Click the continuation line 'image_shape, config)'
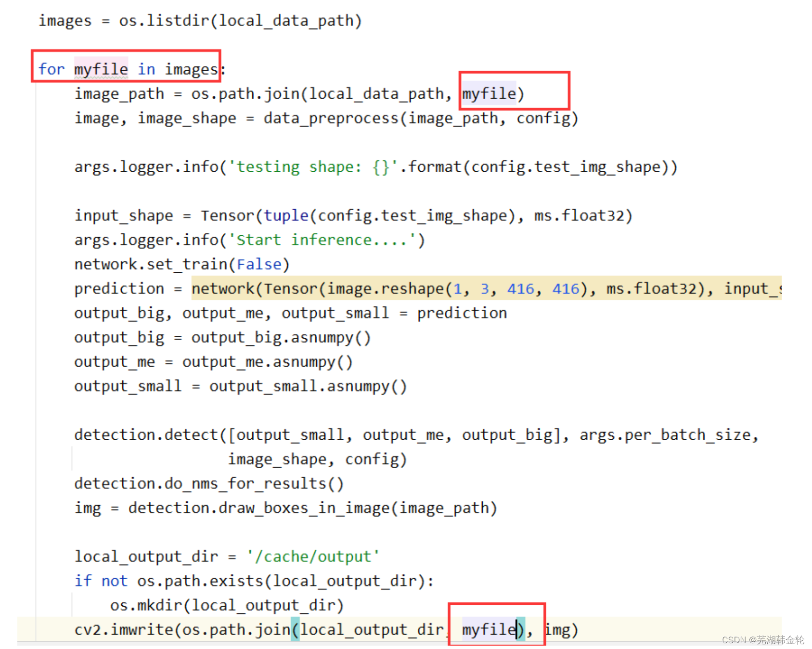Screen dimensions: 812x649 (x=317, y=459)
